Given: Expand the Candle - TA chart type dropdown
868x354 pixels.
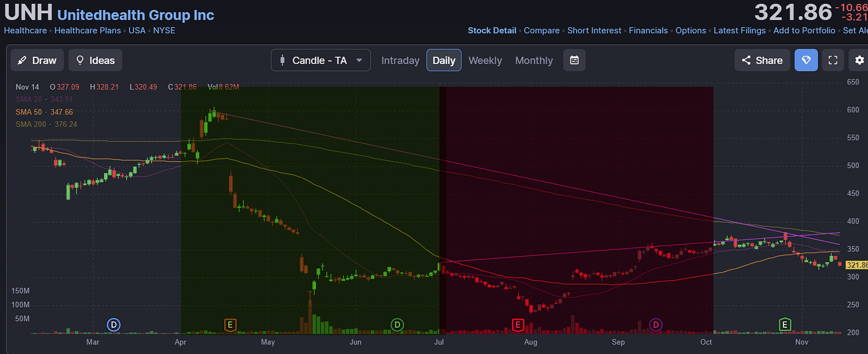Looking at the screenshot, I should (x=321, y=60).
